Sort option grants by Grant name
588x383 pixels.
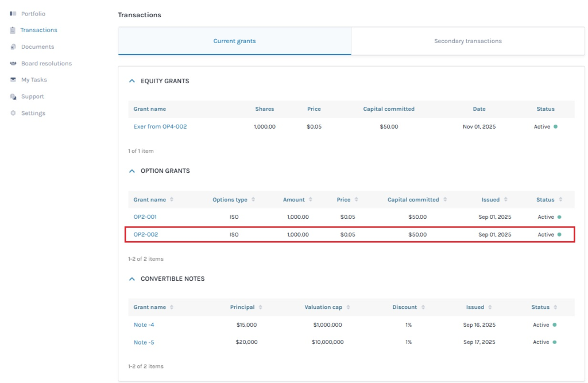point(171,200)
